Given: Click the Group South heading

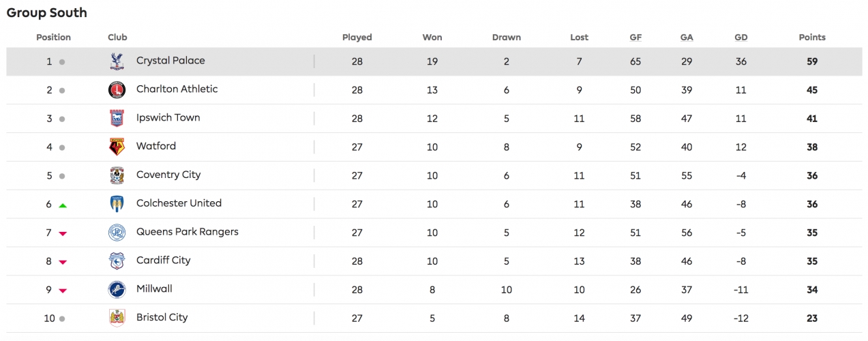Looking at the screenshot, I should (47, 13).
